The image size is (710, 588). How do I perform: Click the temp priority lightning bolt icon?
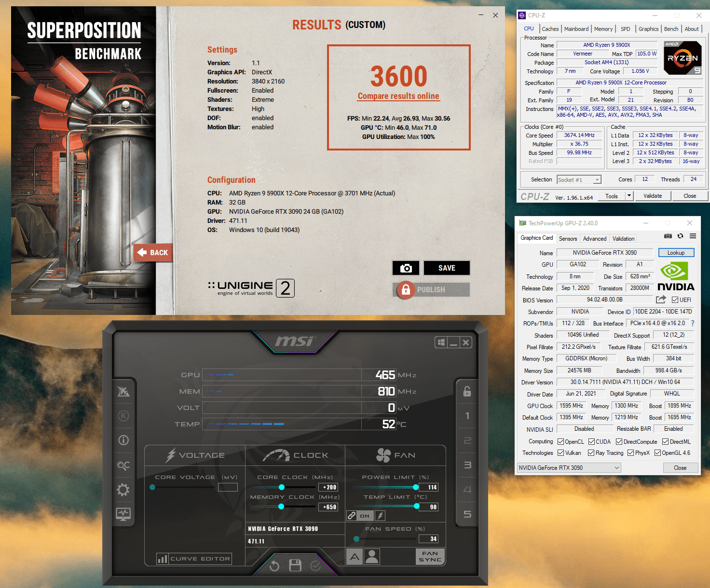[380, 516]
